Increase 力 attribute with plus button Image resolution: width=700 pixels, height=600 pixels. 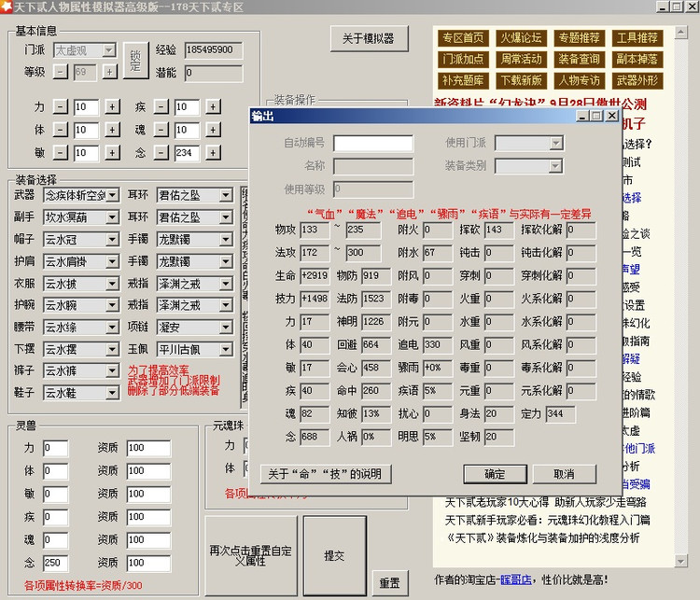click(x=112, y=106)
